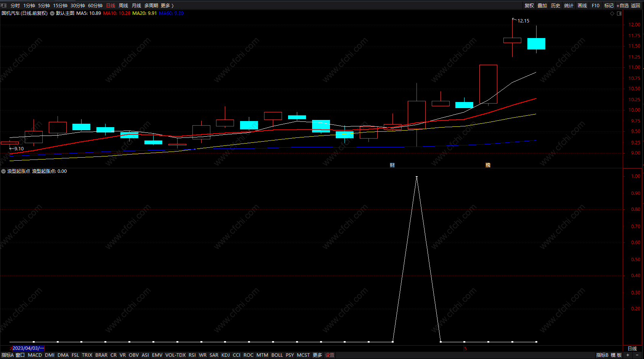Screen dimensions: 644x359
Task: Select the BOLL indicator tab
Action: (277, 355)
